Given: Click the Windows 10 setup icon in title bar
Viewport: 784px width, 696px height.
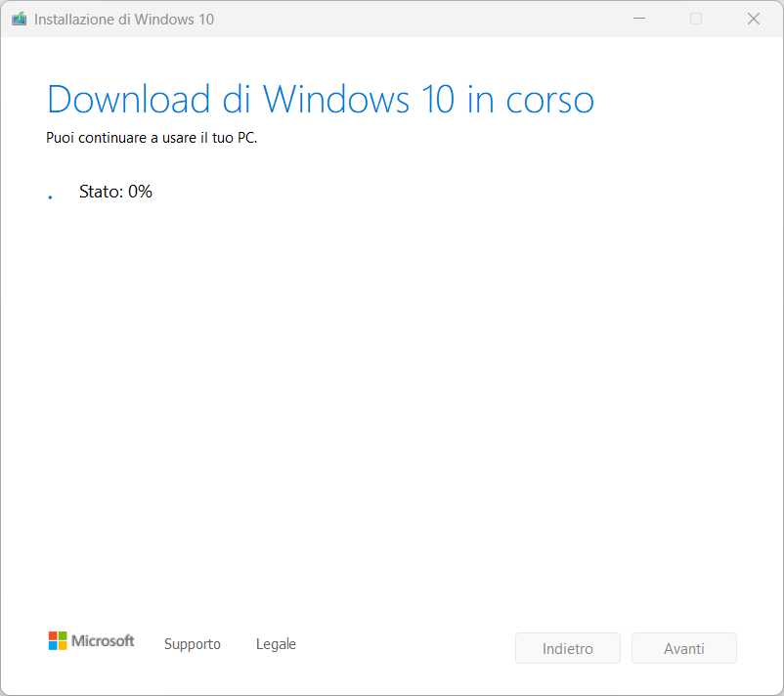Looking at the screenshot, I should click(x=19, y=19).
